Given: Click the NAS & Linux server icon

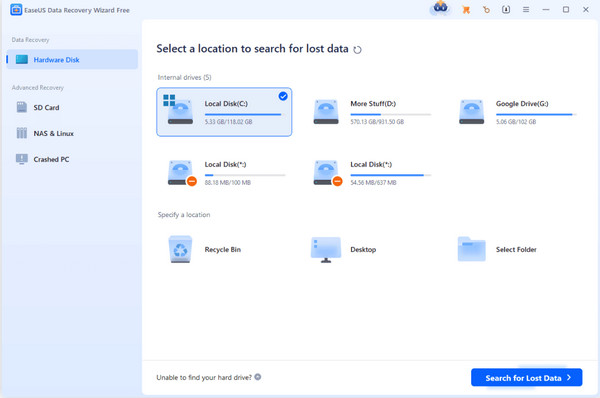Looking at the screenshot, I should (22, 133).
